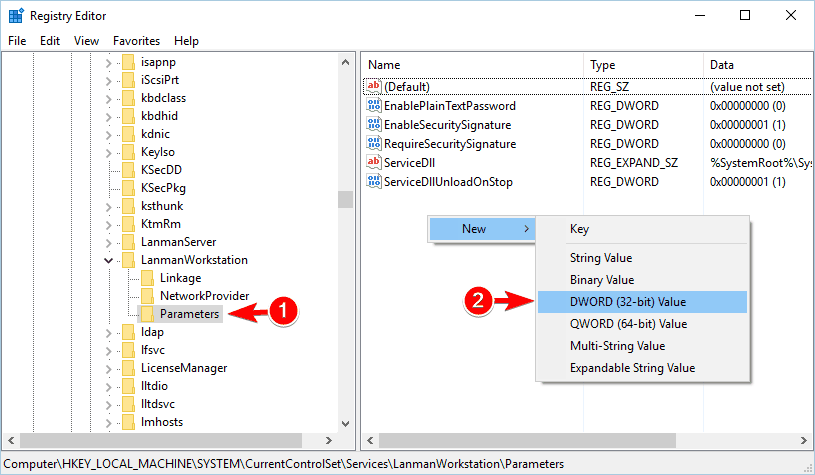The width and height of the screenshot is (815, 475).
Task: Click the Registry Editor title bar icon
Action: coord(16,16)
